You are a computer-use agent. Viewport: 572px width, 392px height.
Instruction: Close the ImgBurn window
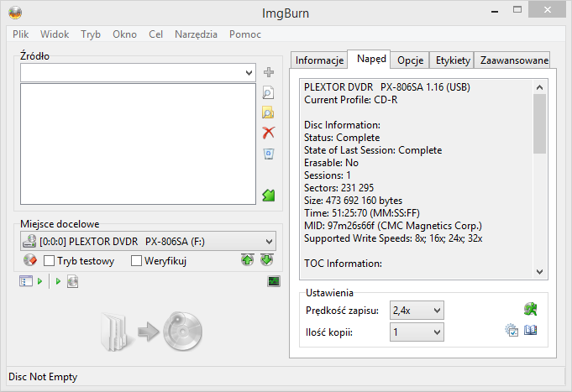tap(547, 10)
